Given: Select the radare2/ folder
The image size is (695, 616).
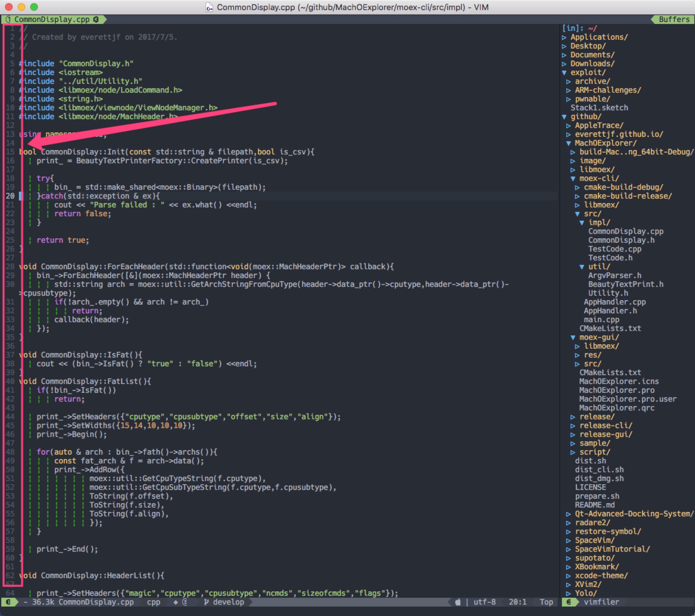Looking at the screenshot, I should click(592, 523).
